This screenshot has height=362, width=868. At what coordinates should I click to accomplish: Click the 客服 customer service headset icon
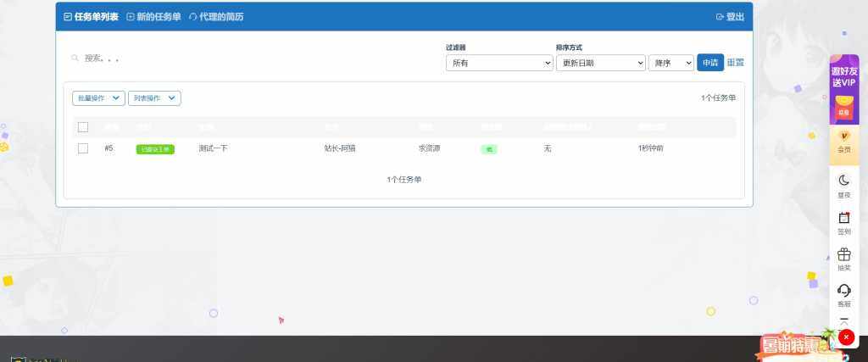click(x=843, y=294)
